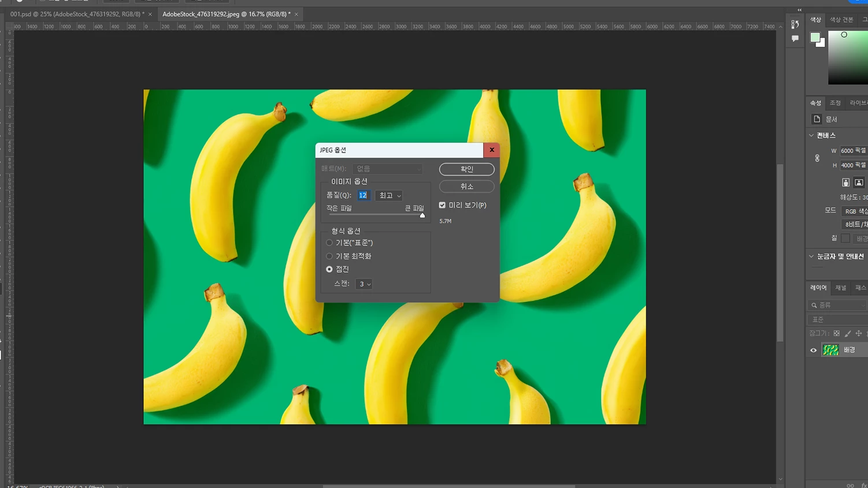Switch to the 채널 (Channels) tab
Screen dimensions: 868x488
841,288
